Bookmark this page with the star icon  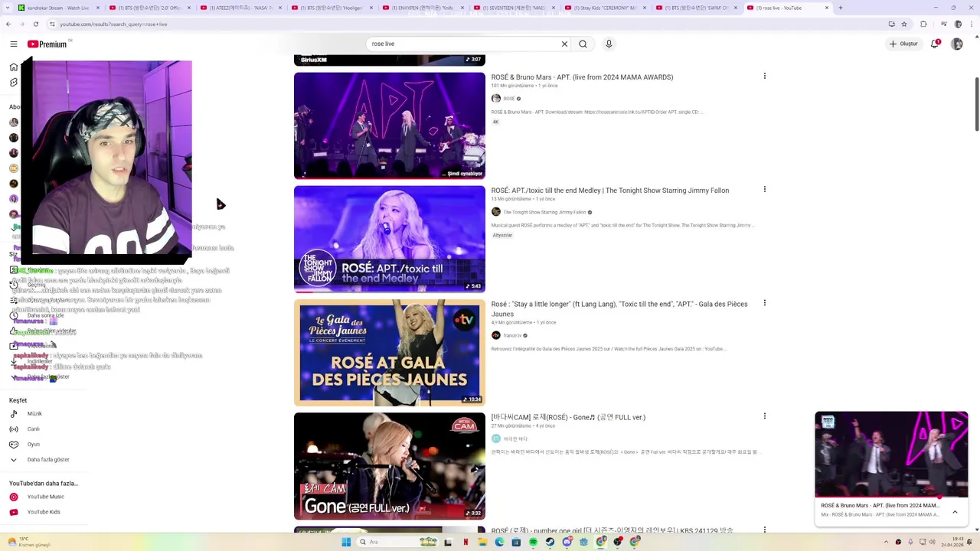click(904, 24)
